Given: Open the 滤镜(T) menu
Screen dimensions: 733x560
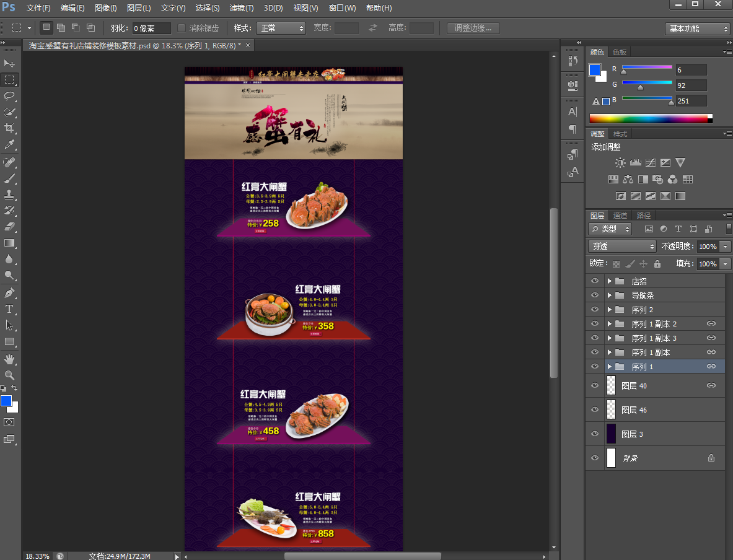Looking at the screenshot, I should pos(242,8).
